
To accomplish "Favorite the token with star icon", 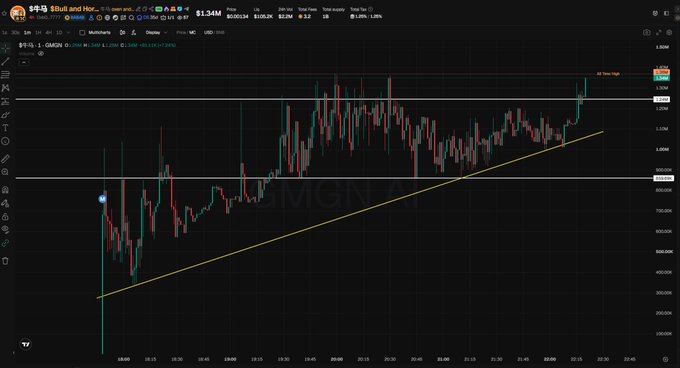I will click(4, 13).
